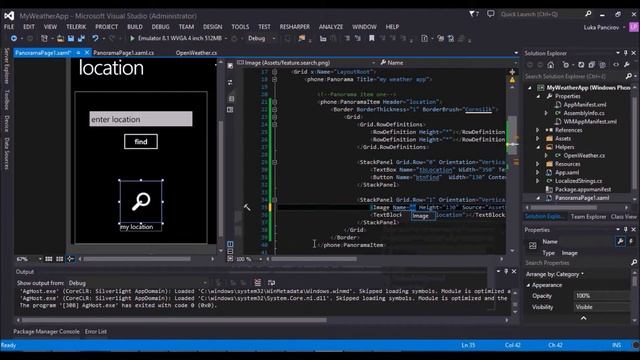
Task: Click the Save toolbar icon
Action: tap(71, 38)
